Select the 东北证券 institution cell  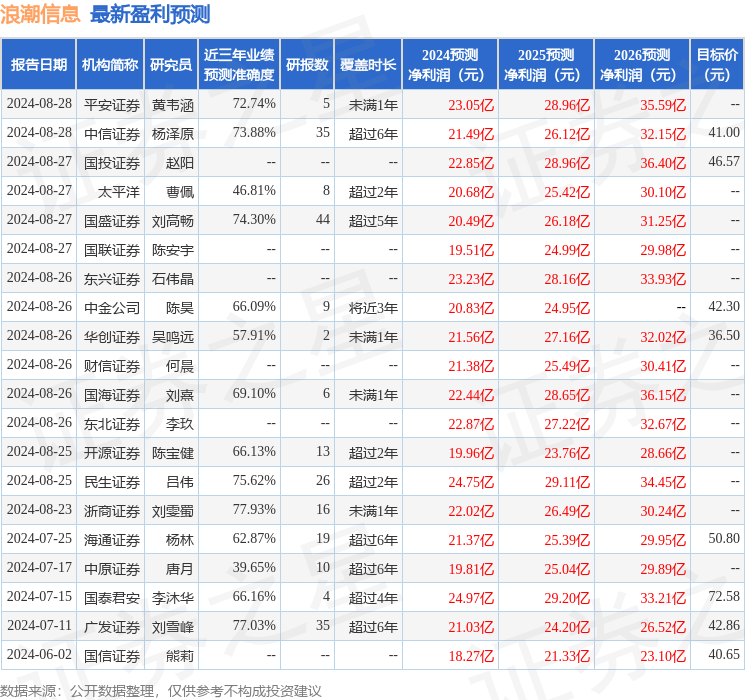112,423
